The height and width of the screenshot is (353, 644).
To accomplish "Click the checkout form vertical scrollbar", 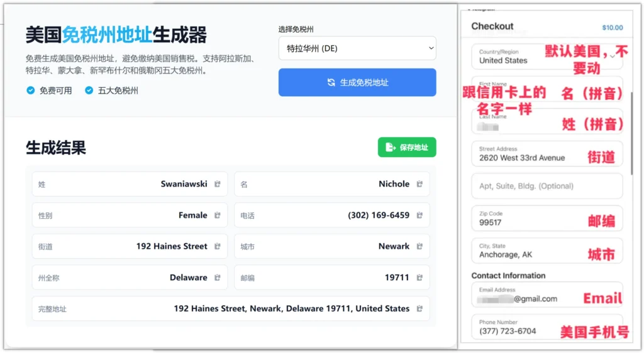I will (632, 132).
